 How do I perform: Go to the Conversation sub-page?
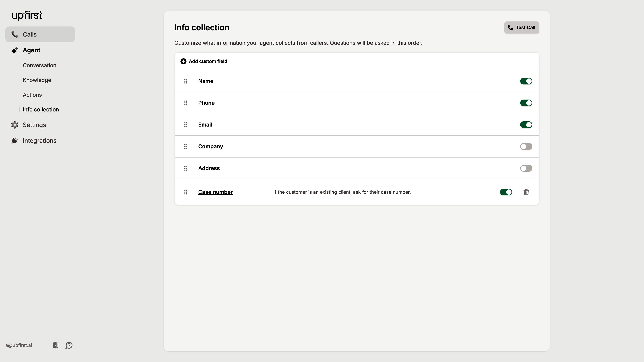point(40,65)
